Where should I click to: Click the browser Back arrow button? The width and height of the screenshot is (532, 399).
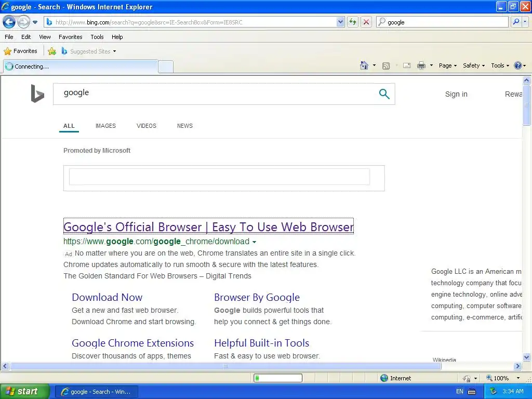[x=9, y=22]
